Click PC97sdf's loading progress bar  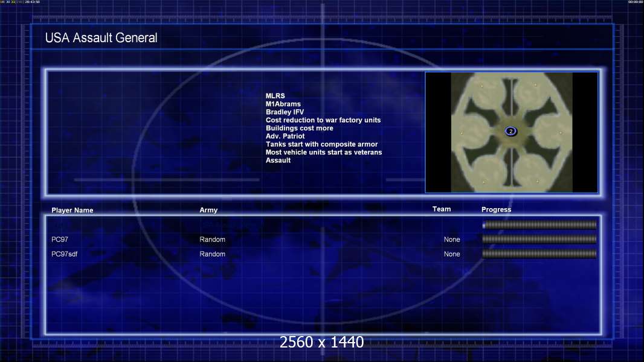click(539, 254)
